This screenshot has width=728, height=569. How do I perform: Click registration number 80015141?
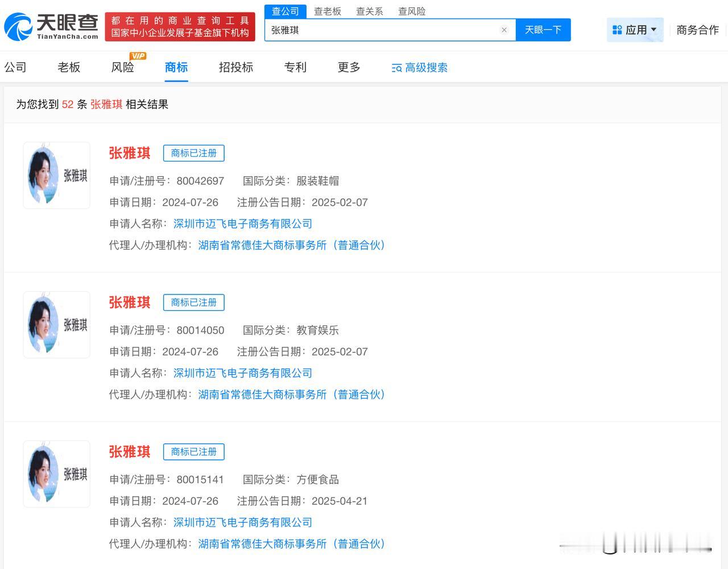tap(200, 480)
